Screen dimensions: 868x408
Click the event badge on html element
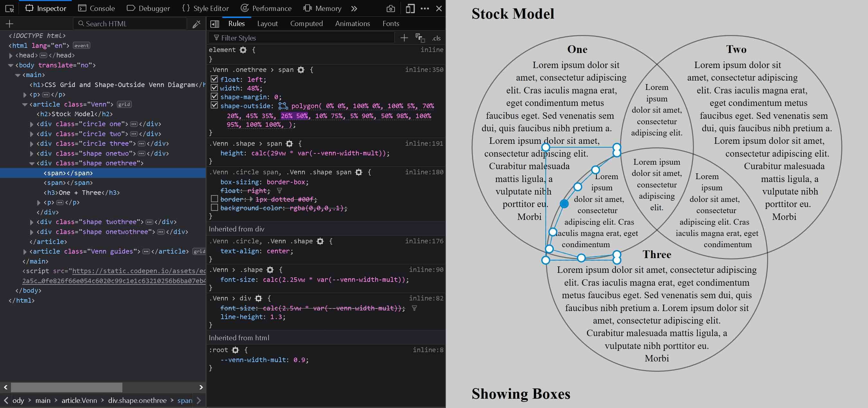82,46
